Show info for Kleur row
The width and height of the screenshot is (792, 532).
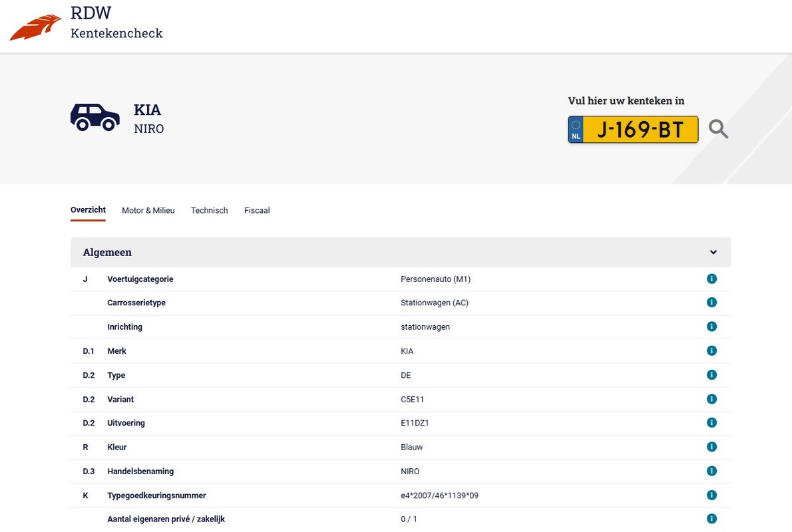click(x=711, y=447)
